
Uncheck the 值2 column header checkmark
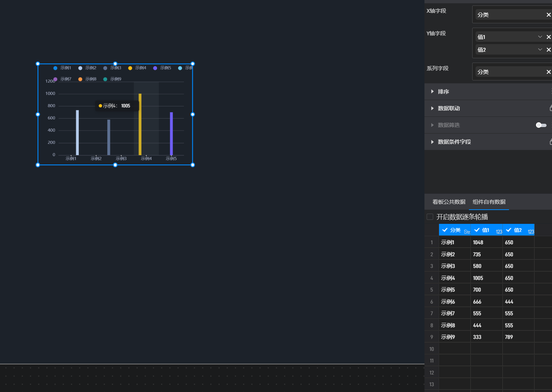[x=509, y=230]
